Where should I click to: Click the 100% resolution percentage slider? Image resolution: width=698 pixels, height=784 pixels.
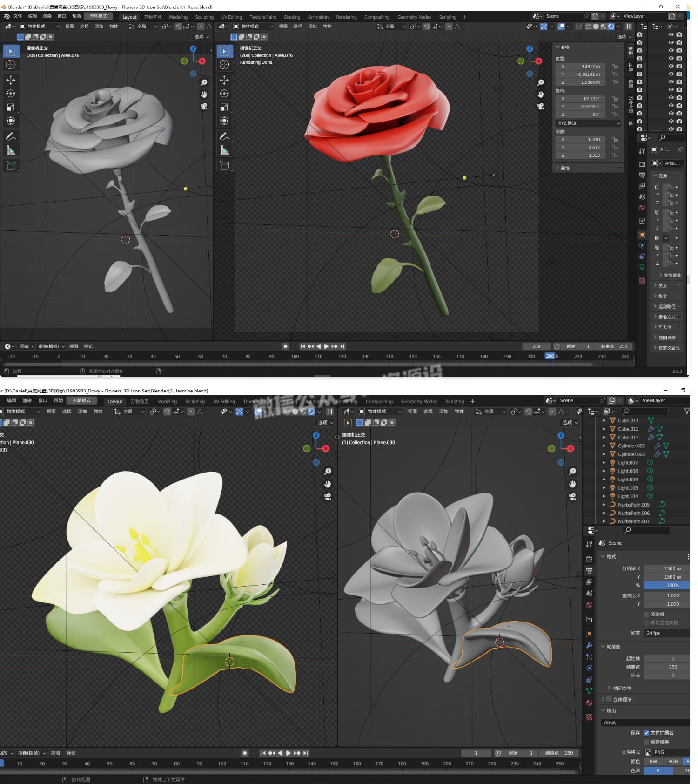[666, 586]
